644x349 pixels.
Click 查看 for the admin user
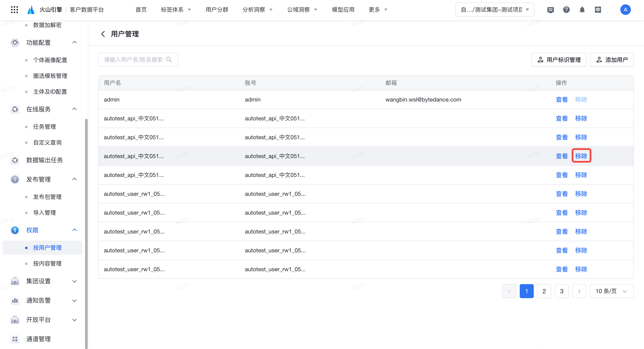pos(562,100)
